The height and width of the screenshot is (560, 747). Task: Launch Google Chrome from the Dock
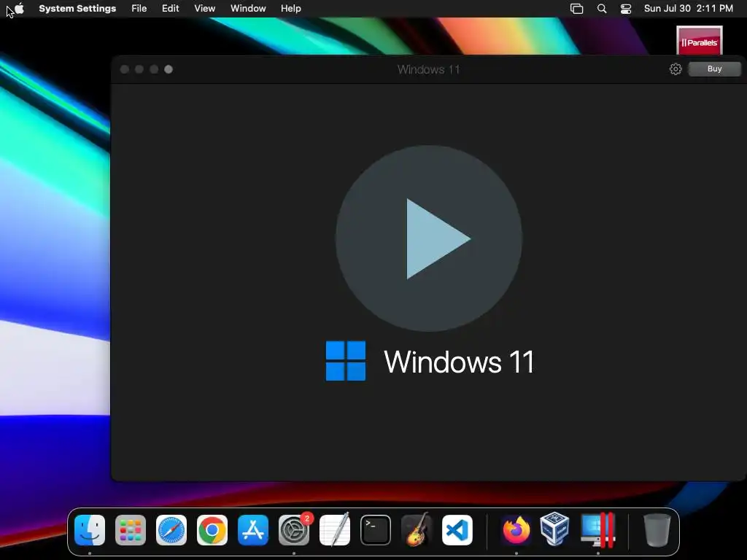tap(212, 530)
